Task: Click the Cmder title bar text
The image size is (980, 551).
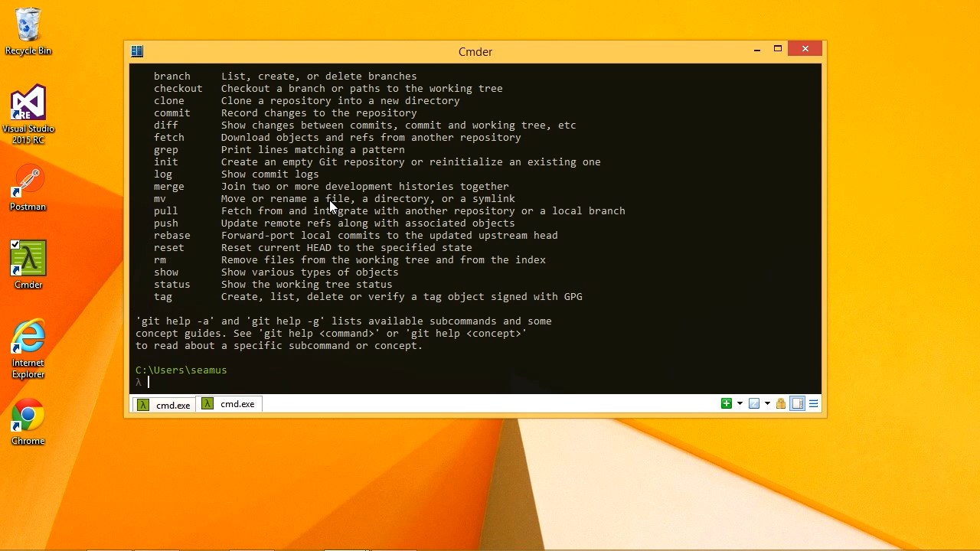Action: pos(475,51)
